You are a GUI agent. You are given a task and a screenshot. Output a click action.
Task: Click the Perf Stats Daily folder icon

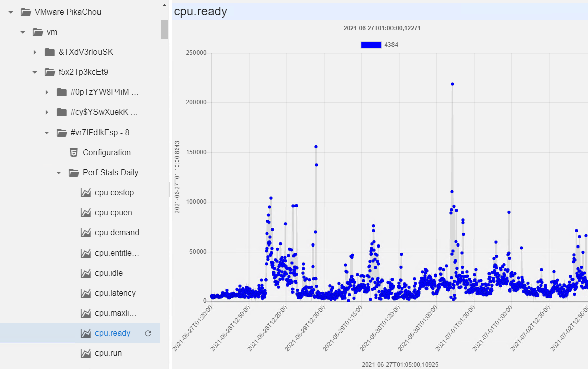pos(74,173)
